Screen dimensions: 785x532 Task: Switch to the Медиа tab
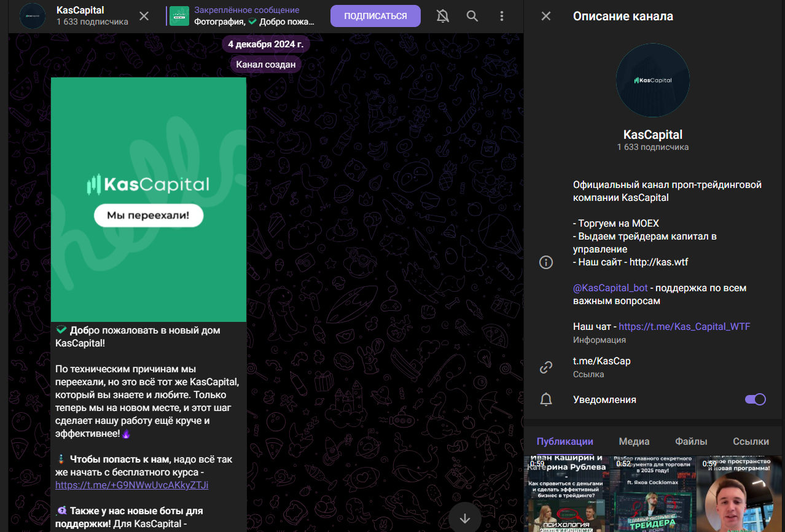coord(635,441)
